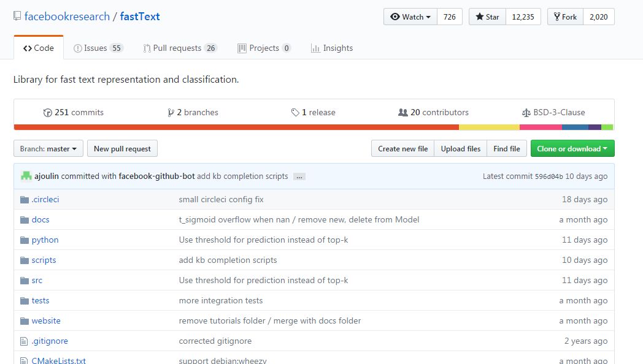
Task: Click the tag icon next to 1 release
Action: 295,112
